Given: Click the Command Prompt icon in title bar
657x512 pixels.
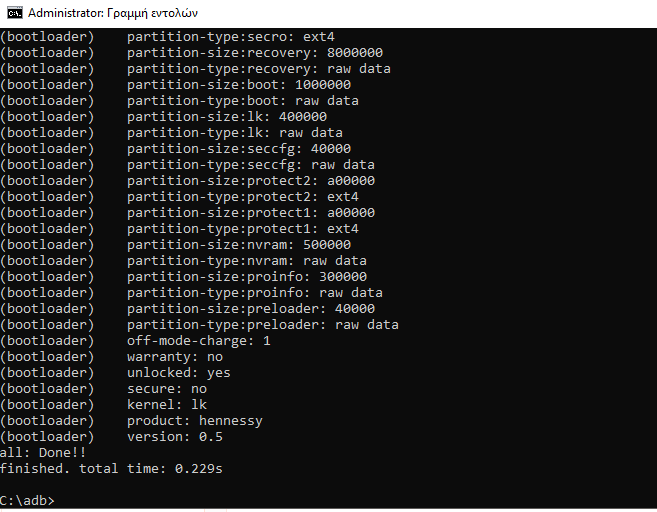Looking at the screenshot, I should click(14, 14).
